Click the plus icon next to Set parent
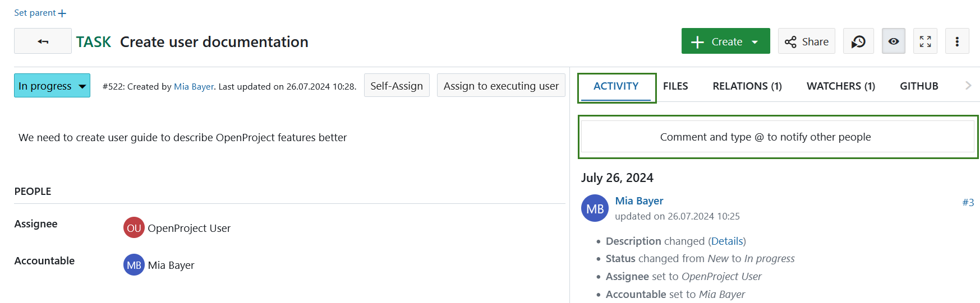Viewport: 980px width, 303px height. point(62,13)
